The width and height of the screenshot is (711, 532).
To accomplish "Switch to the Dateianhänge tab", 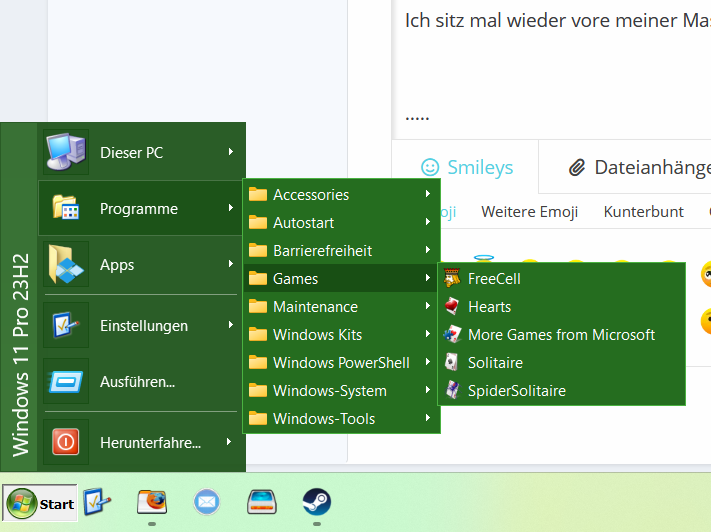I will tap(639, 167).
